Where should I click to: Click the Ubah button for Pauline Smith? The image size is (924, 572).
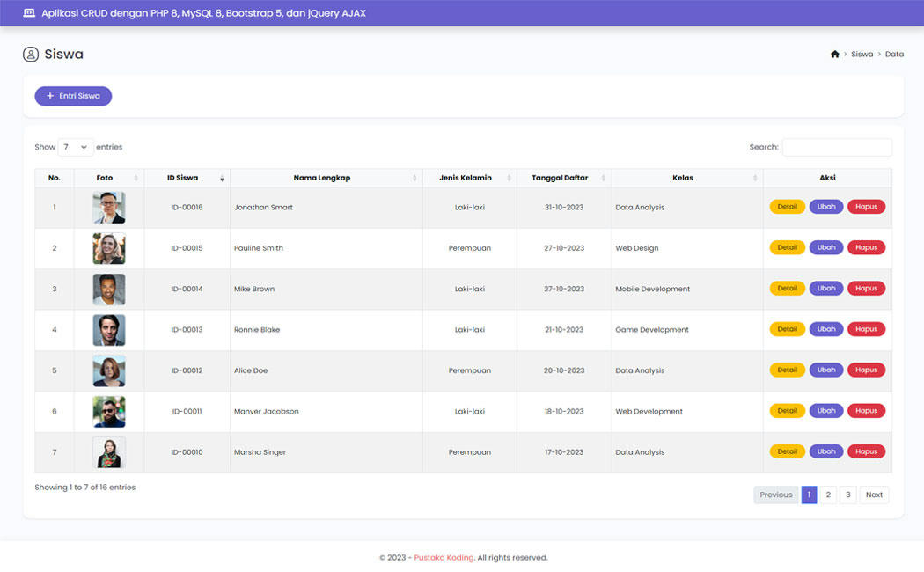[825, 247]
